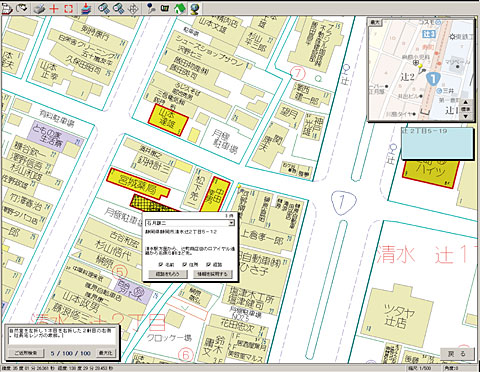This screenshot has width=480, height=372.
Task: Toggle the third checkbox in popup dialog
Action: pos(208,264)
